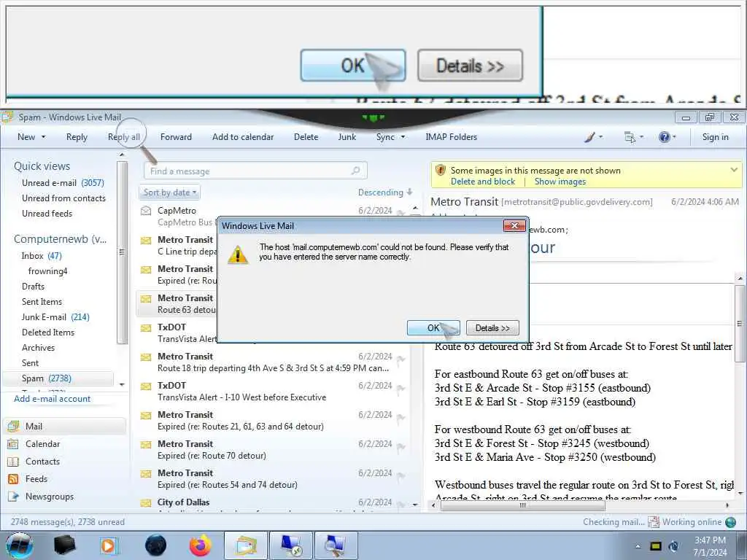Screen dimensions: 747x560
Task: Open the Archives folder
Action: tap(38, 347)
